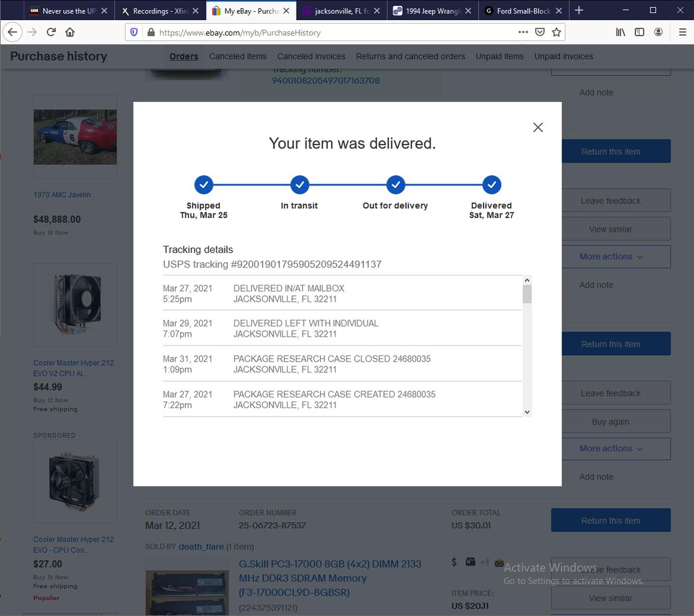This screenshot has width=694, height=616.
Task: View site security padlock info
Action: [151, 32]
